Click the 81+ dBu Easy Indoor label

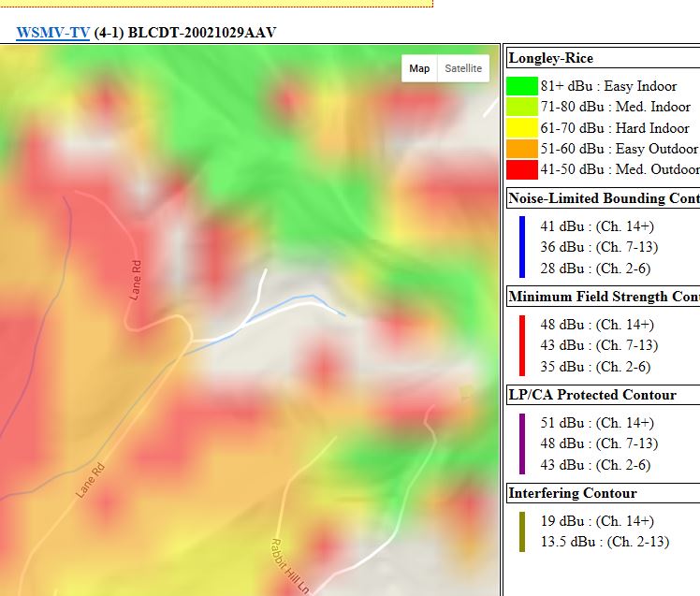tap(608, 86)
